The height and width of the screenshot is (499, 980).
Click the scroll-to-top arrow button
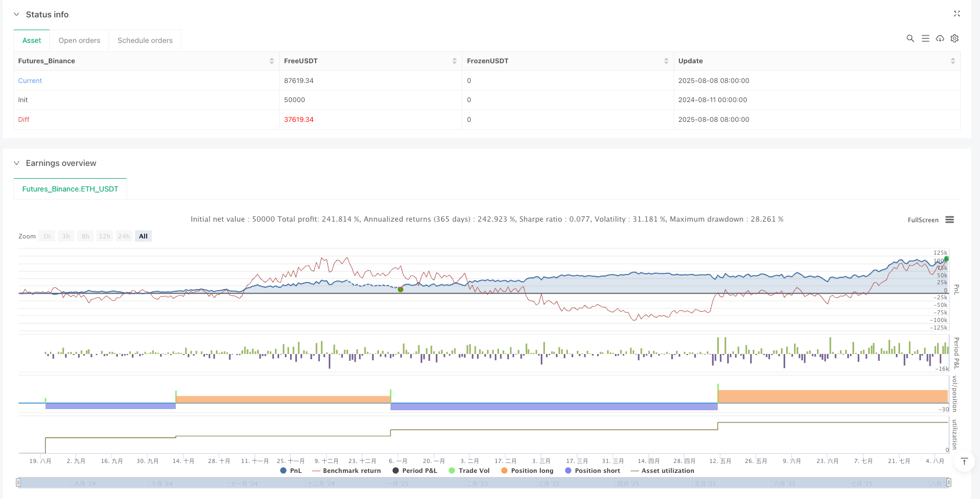pyautogui.click(x=964, y=461)
